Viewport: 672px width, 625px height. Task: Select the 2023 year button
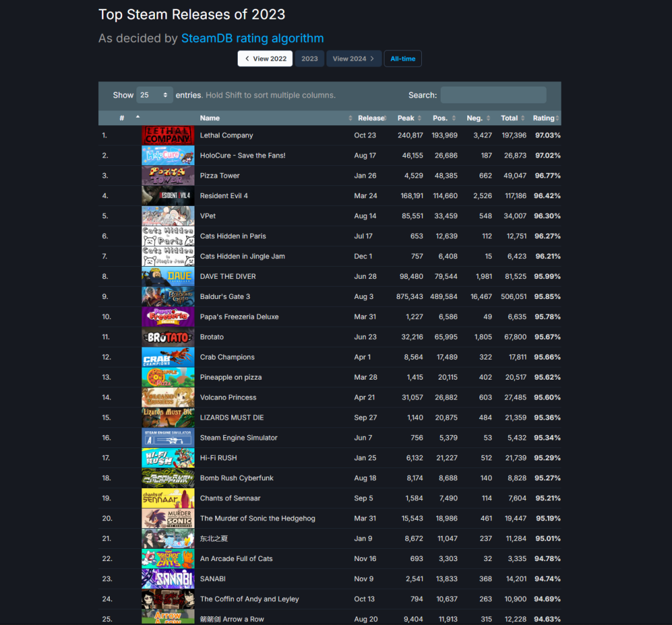pyautogui.click(x=310, y=59)
